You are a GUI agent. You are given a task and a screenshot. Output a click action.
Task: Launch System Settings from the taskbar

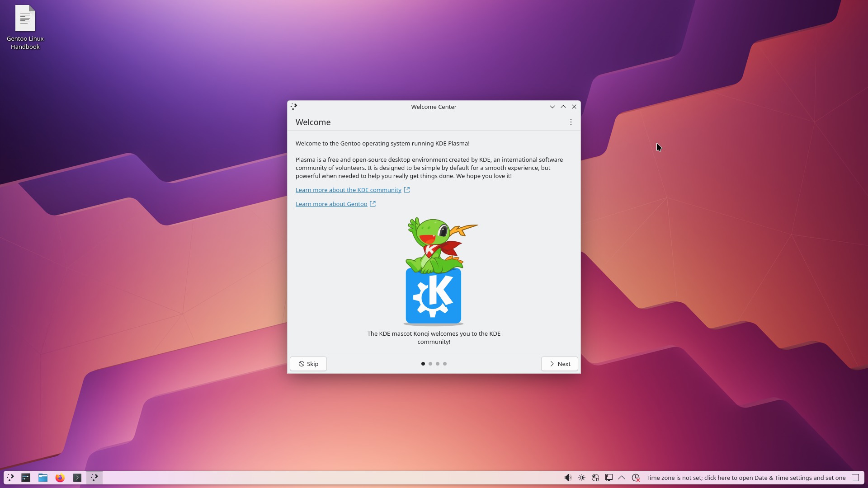coord(26,478)
